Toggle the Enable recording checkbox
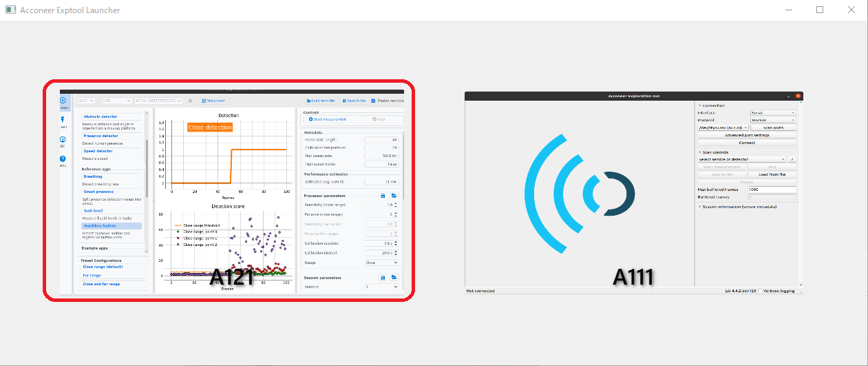The image size is (868, 366). click(x=373, y=101)
